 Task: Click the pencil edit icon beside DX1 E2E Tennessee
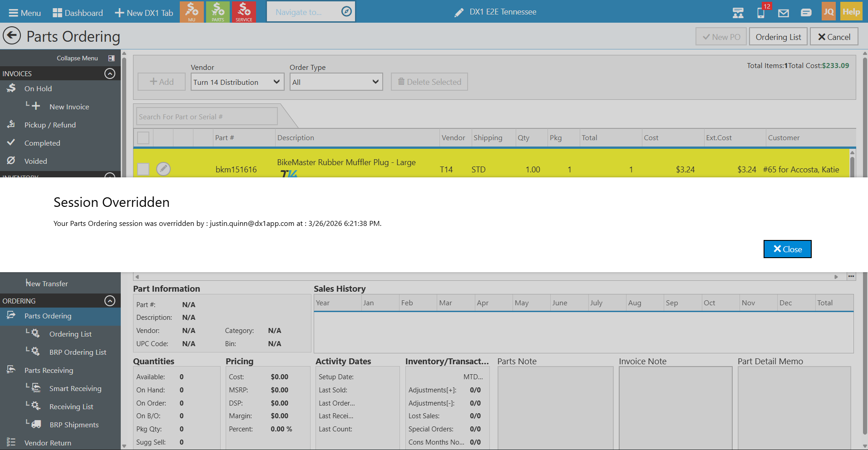point(459,13)
